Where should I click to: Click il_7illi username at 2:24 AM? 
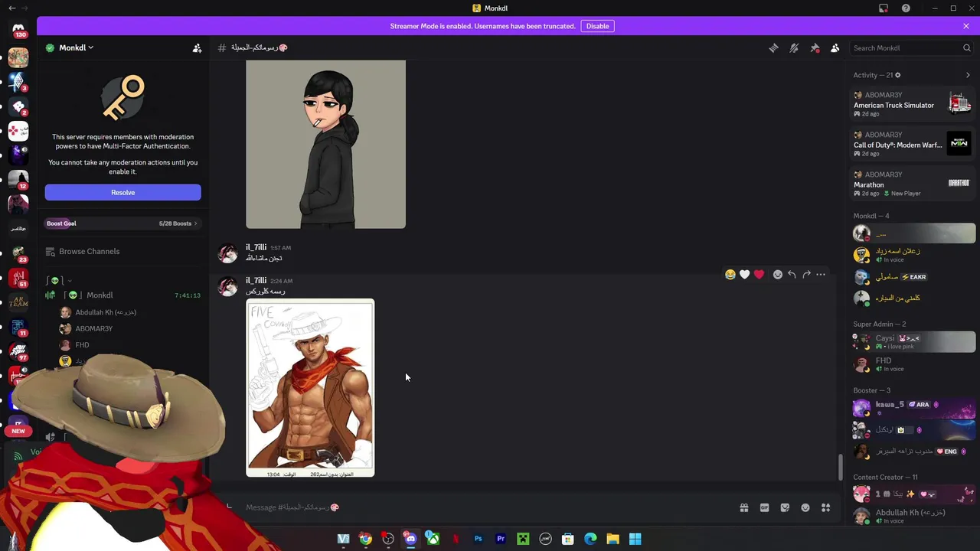click(256, 281)
